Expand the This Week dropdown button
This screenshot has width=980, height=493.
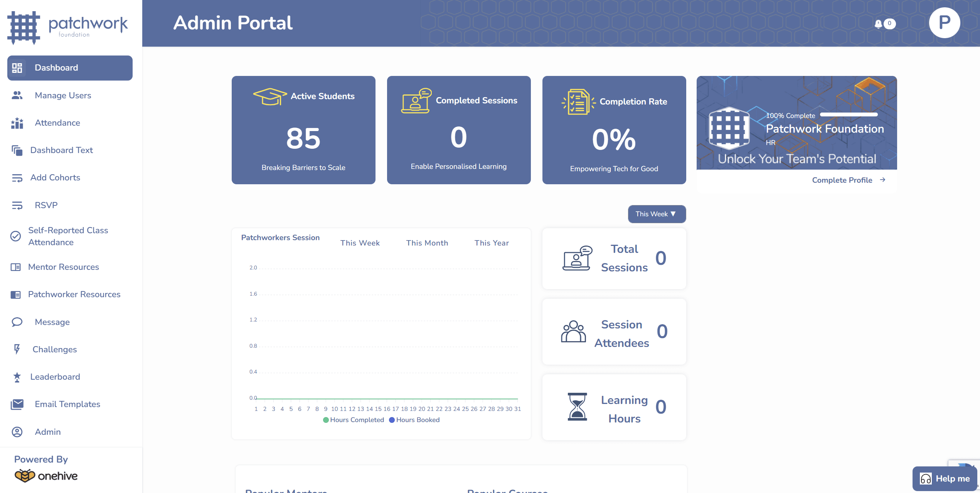(x=657, y=214)
